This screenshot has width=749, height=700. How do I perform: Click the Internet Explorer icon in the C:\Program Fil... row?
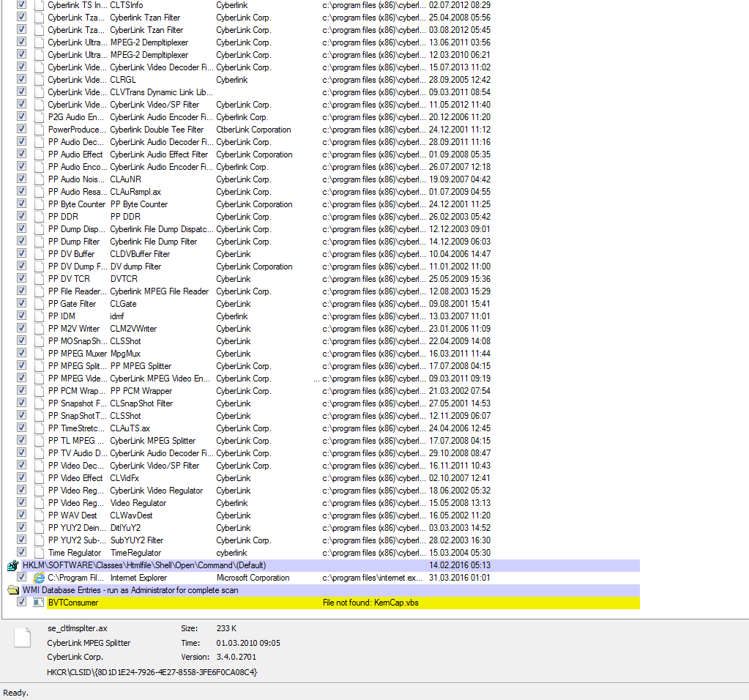pyautogui.click(x=39, y=578)
